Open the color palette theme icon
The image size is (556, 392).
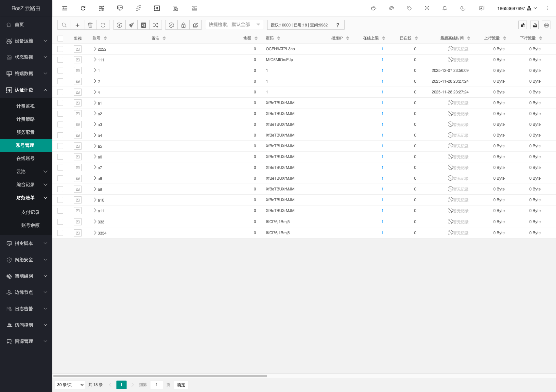coord(391,8)
